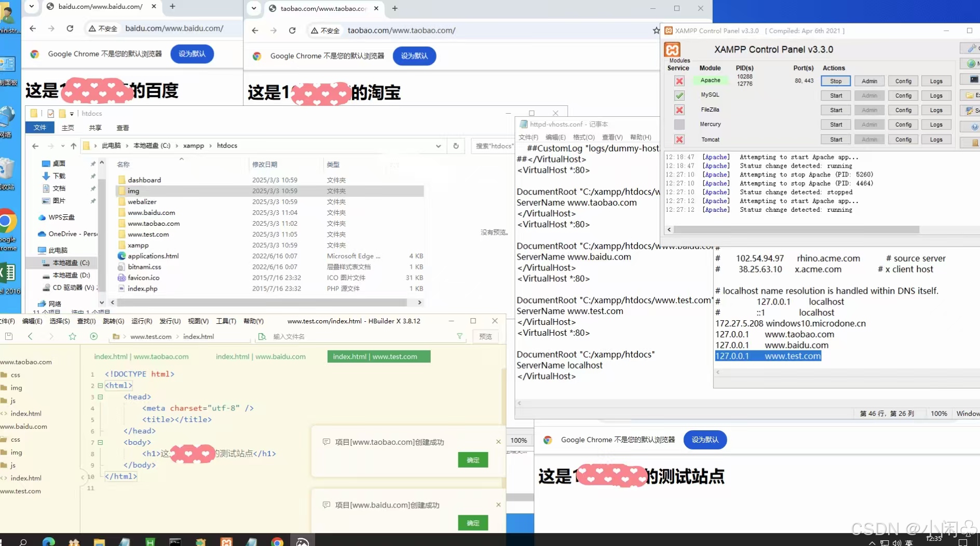Click 设为默认 in the baidu Chrome window
Screen dimensions: 980x546
pyautogui.click(x=192, y=54)
